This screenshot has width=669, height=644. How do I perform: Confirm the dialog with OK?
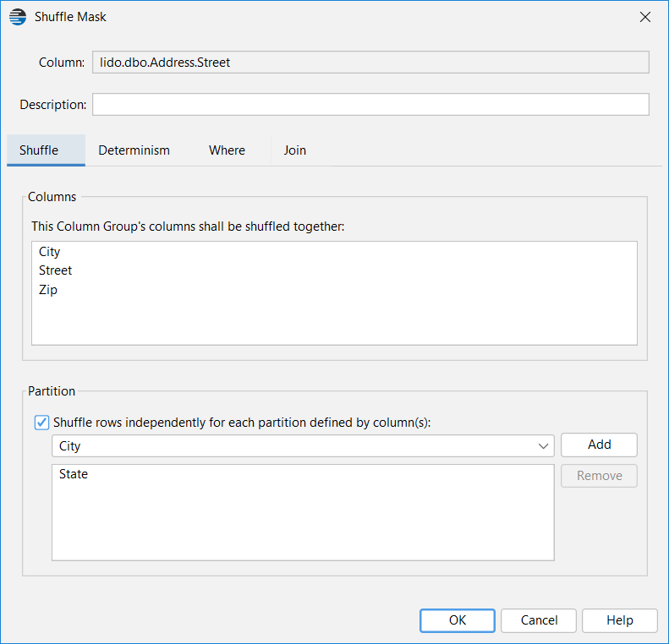pyautogui.click(x=458, y=620)
